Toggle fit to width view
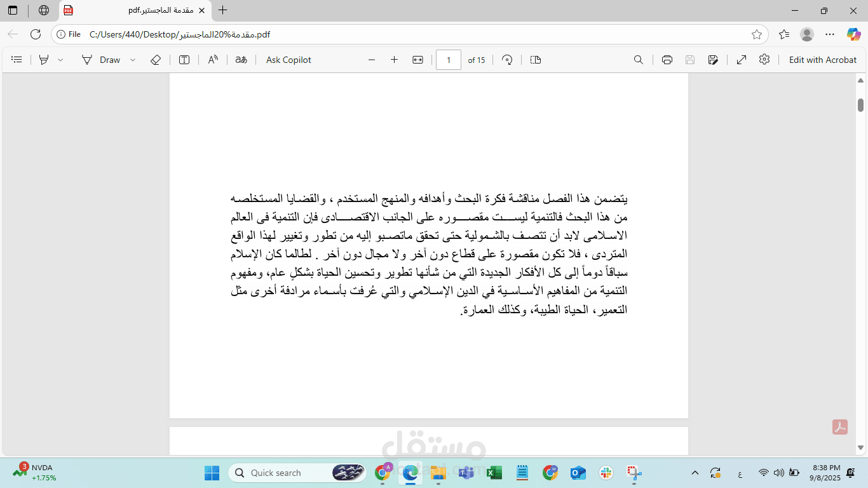The width and height of the screenshot is (868, 488). (417, 60)
